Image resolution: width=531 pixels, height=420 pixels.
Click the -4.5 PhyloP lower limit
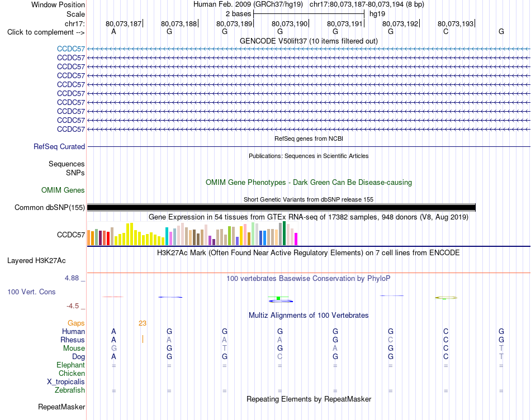pos(73,306)
